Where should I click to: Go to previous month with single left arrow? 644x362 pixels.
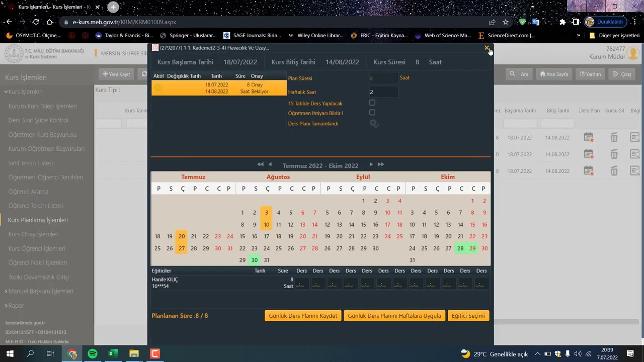tap(270, 164)
